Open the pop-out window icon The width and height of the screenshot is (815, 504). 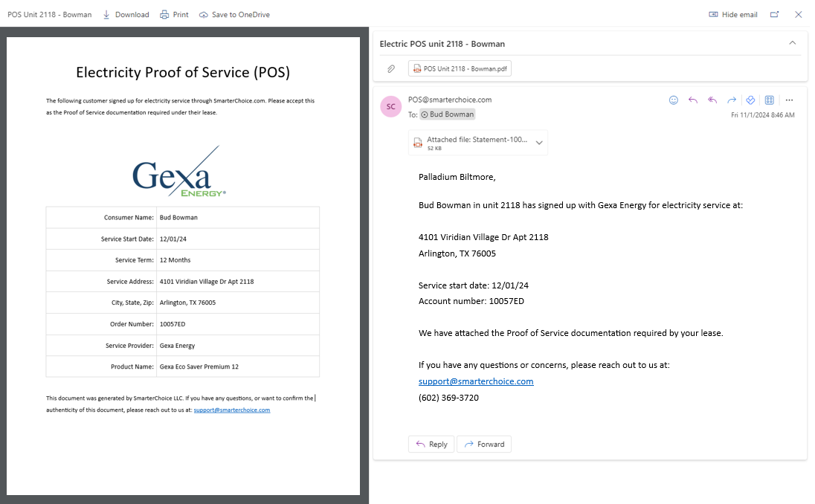(x=774, y=14)
